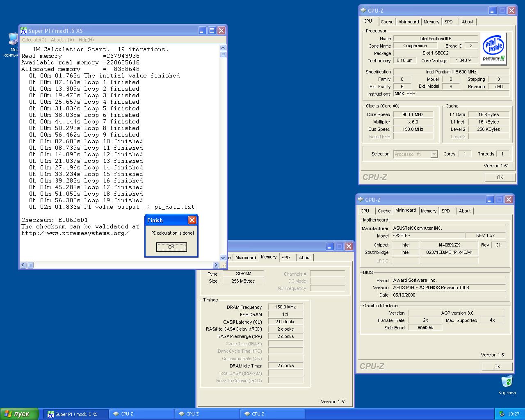Click Checksum: E006D6D1 line in Super PI
The height and width of the screenshot is (420, 525).
click(x=55, y=220)
